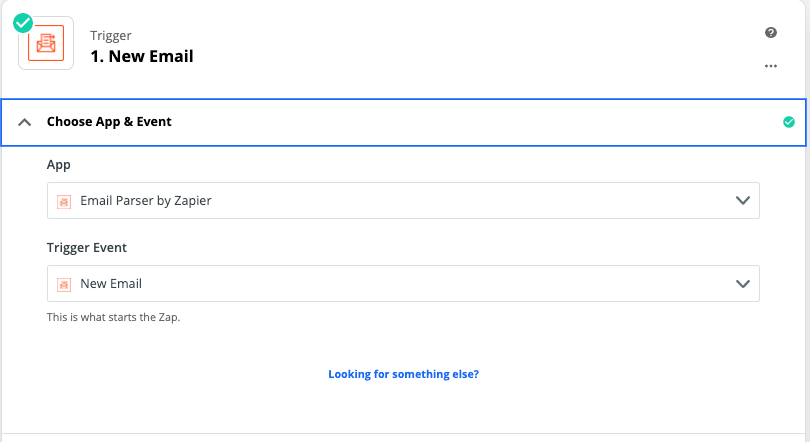Click the green check in Choose App & Event

pyautogui.click(x=788, y=122)
